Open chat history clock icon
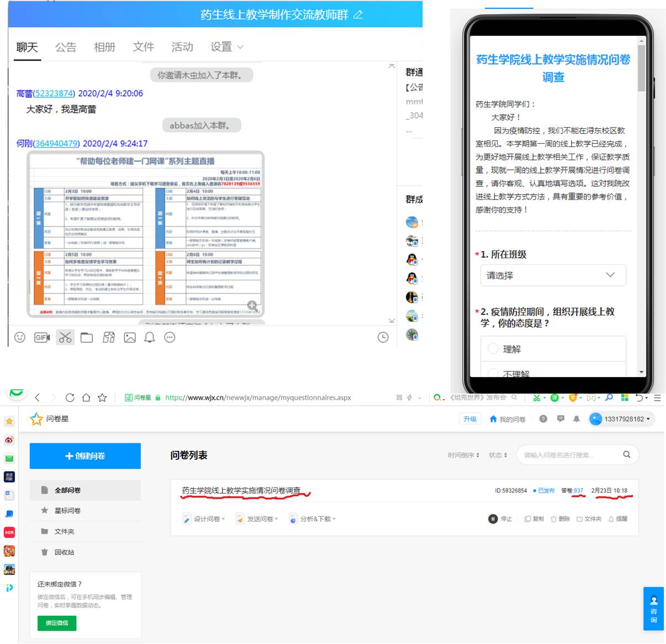 click(383, 337)
